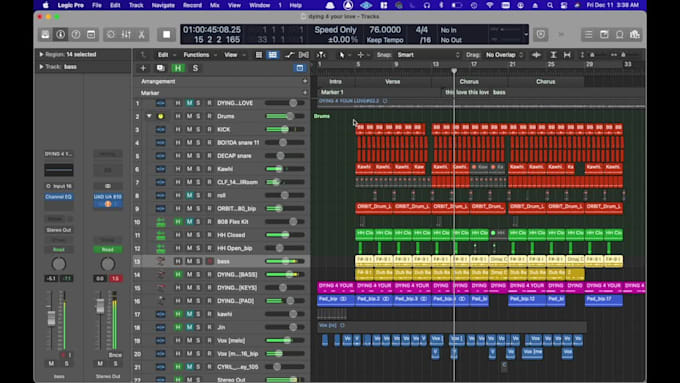This screenshot has height=383, width=680.
Task: Disable record on bass track
Action: click(210, 262)
